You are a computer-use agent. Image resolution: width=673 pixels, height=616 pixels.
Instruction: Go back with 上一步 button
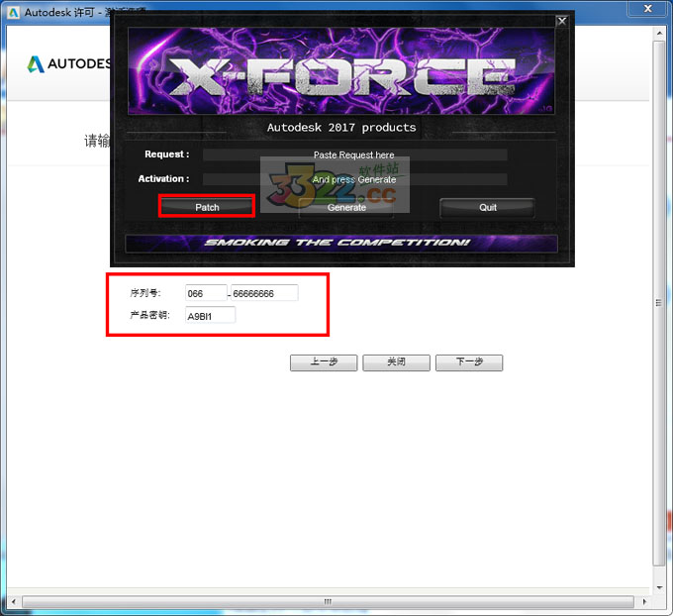[x=324, y=362]
